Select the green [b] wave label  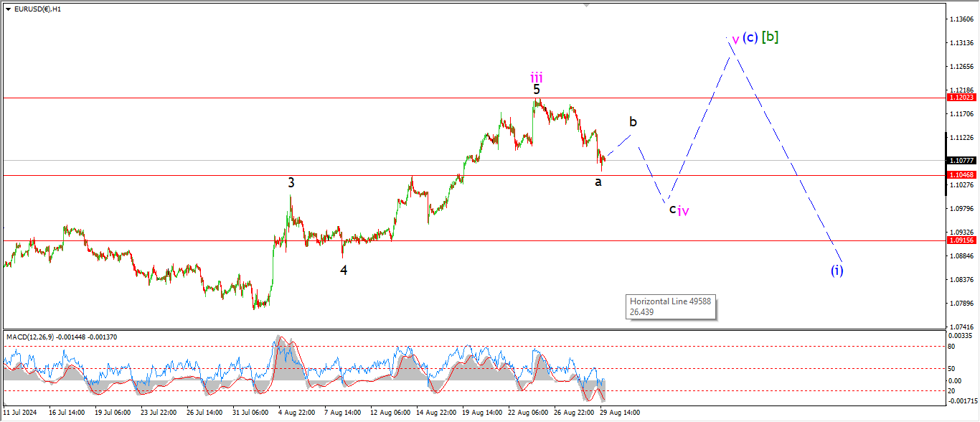coord(770,37)
